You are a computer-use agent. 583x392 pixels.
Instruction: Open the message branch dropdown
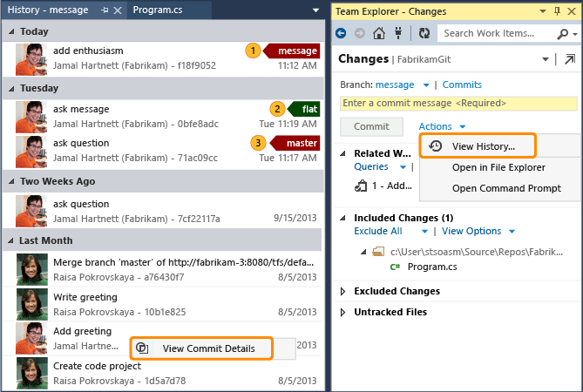425,85
